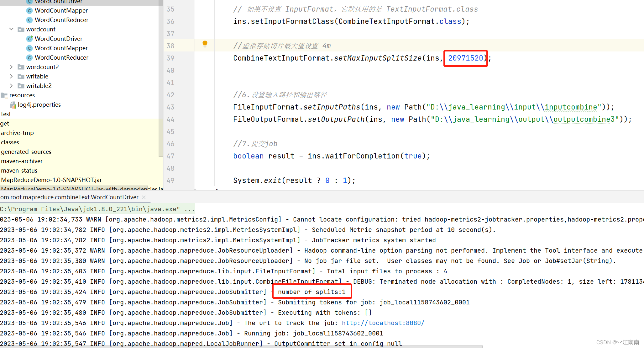Select WordCountMapper class in the upper package
Screen dimensions: 644x348
(x=61, y=10)
